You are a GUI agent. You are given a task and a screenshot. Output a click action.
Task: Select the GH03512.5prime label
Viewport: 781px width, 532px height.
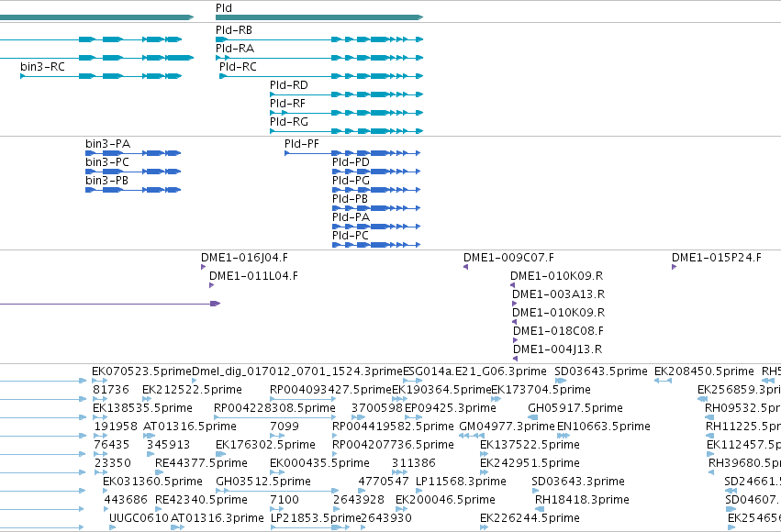263,482
